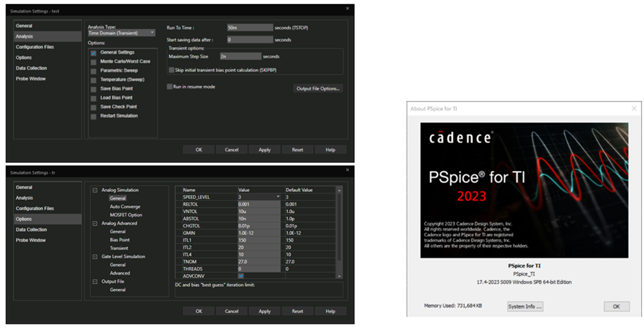The width and height of the screenshot is (644, 328).
Task: Click Help in the test settings window
Action: click(x=330, y=150)
